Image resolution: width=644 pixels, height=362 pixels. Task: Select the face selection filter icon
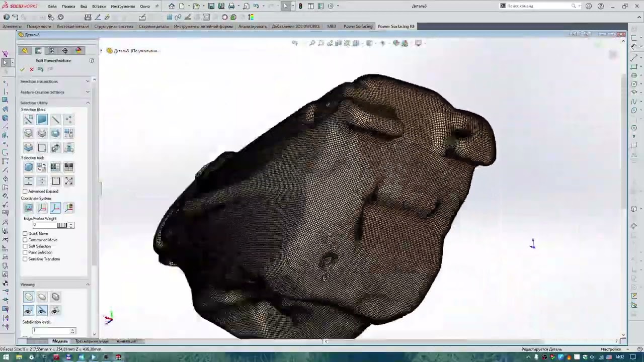pyautogui.click(x=42, y=119)
